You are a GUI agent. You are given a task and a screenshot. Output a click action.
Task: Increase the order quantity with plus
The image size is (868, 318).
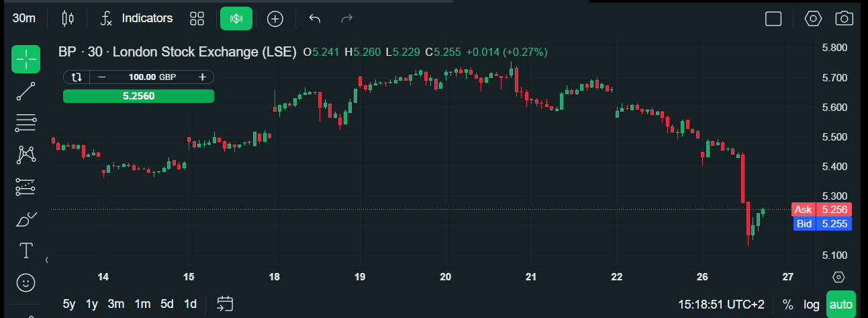[x=202, y=77]
